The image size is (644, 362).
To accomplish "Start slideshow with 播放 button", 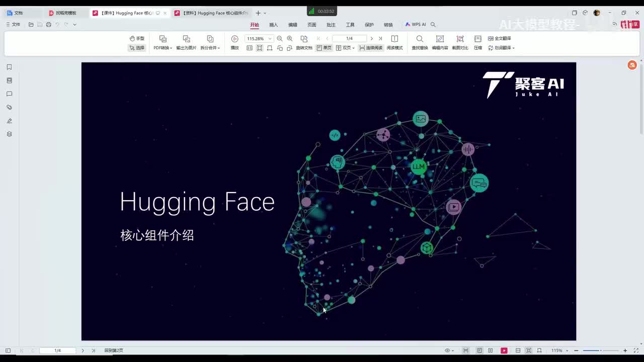I will point(234,42).
